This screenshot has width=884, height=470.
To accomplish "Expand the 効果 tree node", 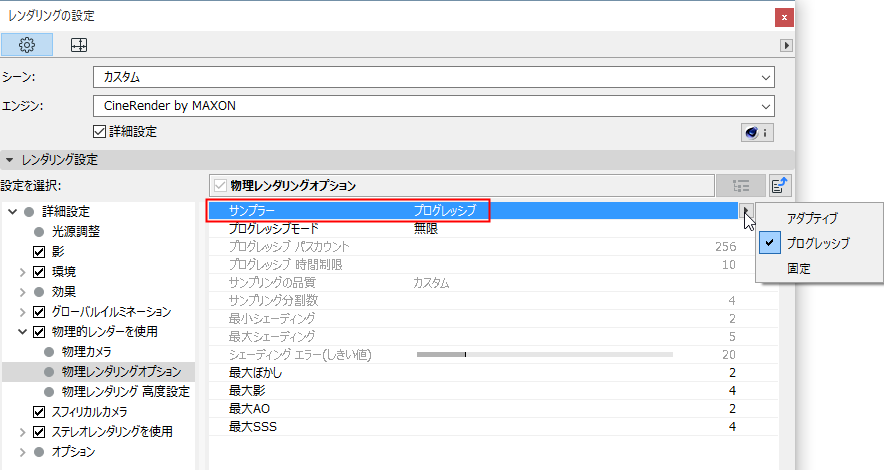I will pos(23,292).
